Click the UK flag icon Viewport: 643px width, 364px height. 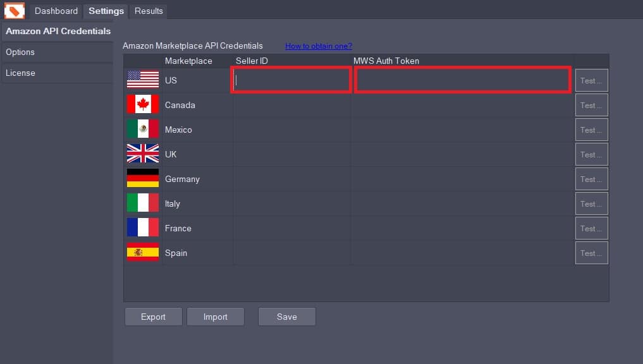coord(143,154)
